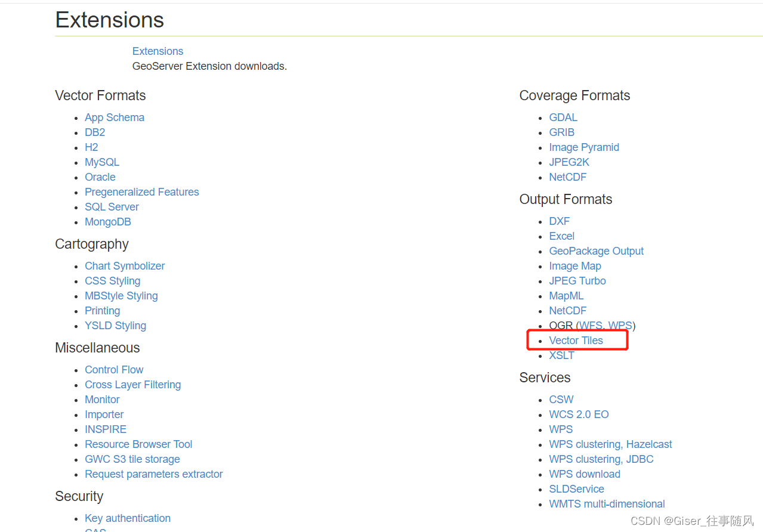The width and height of the screenshot is (763, 532).
Task: Click the YSLD Styling link
Action: click(x=115, y=326)
